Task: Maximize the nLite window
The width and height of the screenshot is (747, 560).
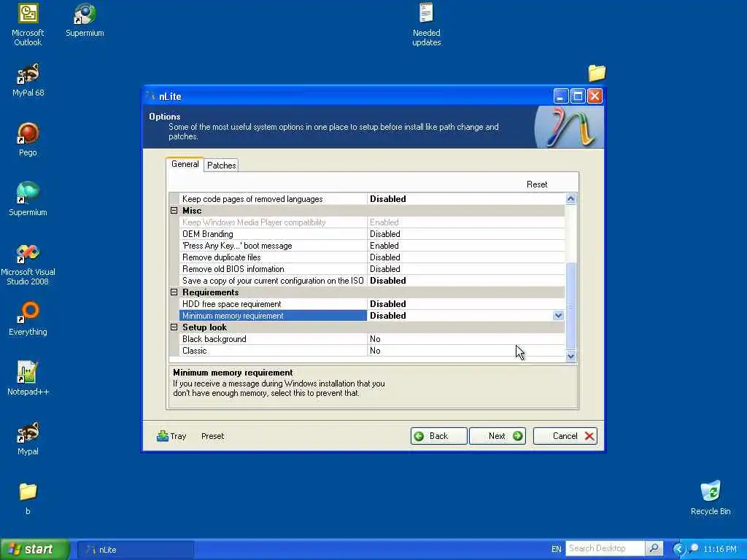Action: (578, 96)
